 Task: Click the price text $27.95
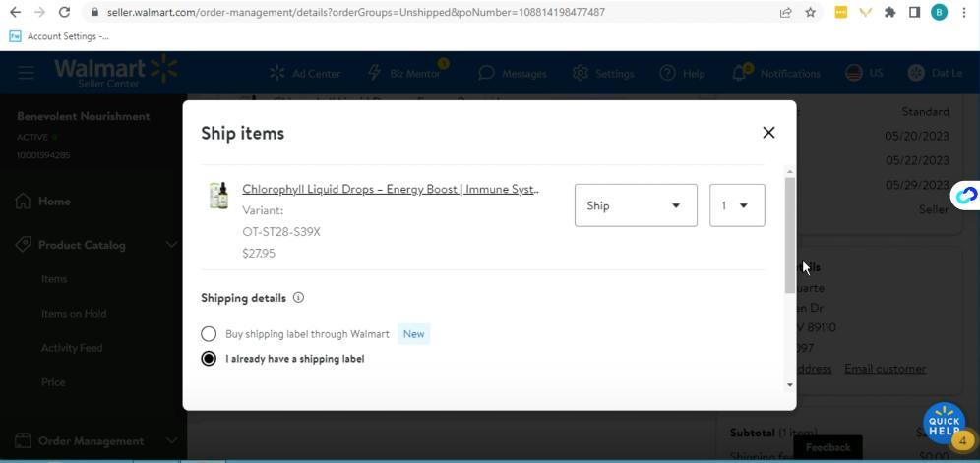tap(259, 253)
